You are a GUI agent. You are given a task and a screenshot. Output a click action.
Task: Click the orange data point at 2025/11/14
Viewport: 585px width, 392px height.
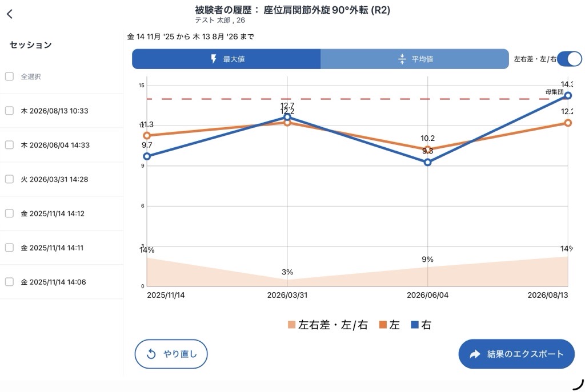[x=147, y=136]
